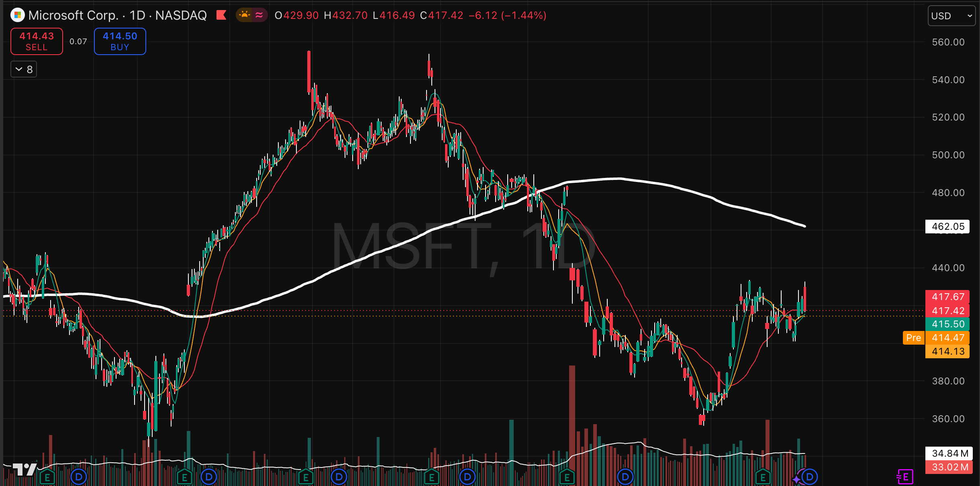Click the 500.00 price axis label
The width and height of the screenshot is (980, 486).
(x=948, y=155)
